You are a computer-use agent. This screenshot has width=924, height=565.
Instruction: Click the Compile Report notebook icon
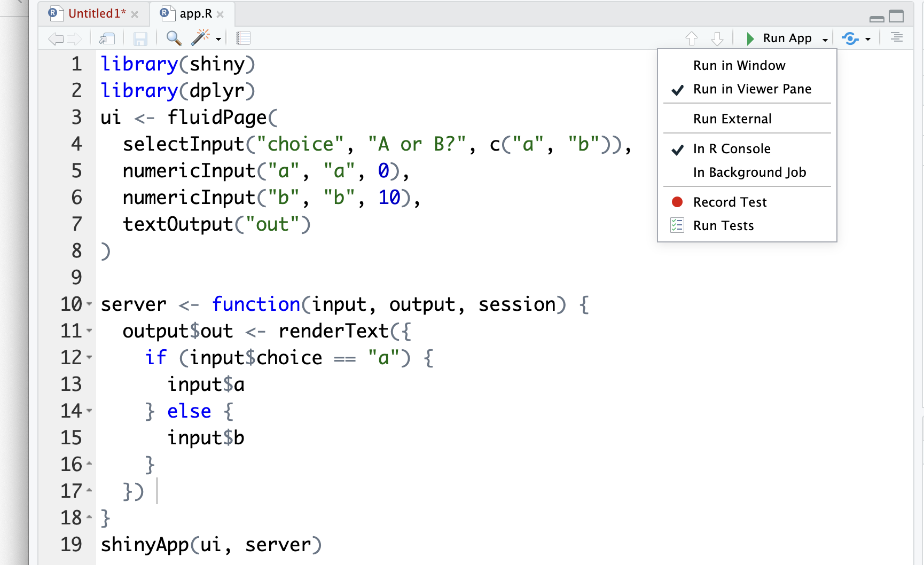[x=243, y=38]
